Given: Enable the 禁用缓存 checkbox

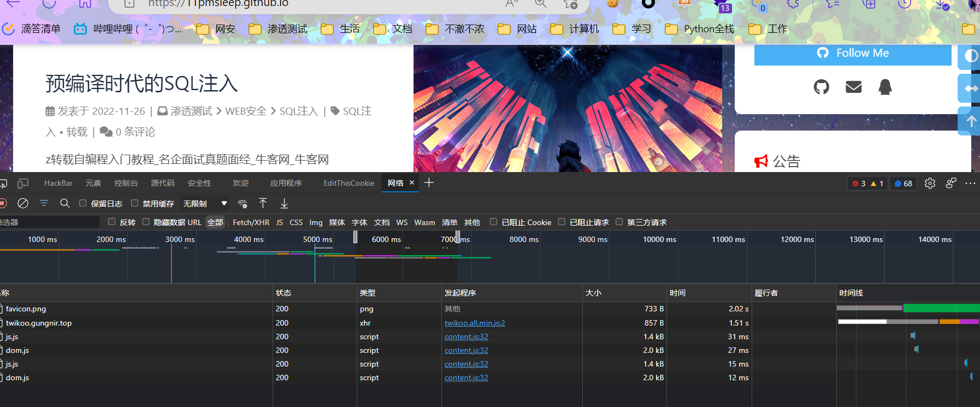Looking at the screenshot, I should coord(134,203).
